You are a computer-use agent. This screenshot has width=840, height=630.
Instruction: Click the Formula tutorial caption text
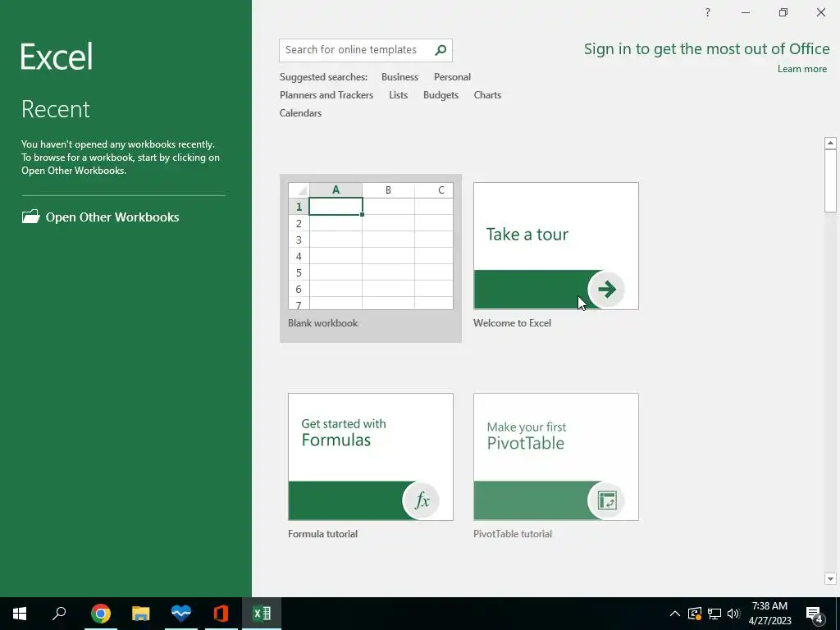[322, 533]
